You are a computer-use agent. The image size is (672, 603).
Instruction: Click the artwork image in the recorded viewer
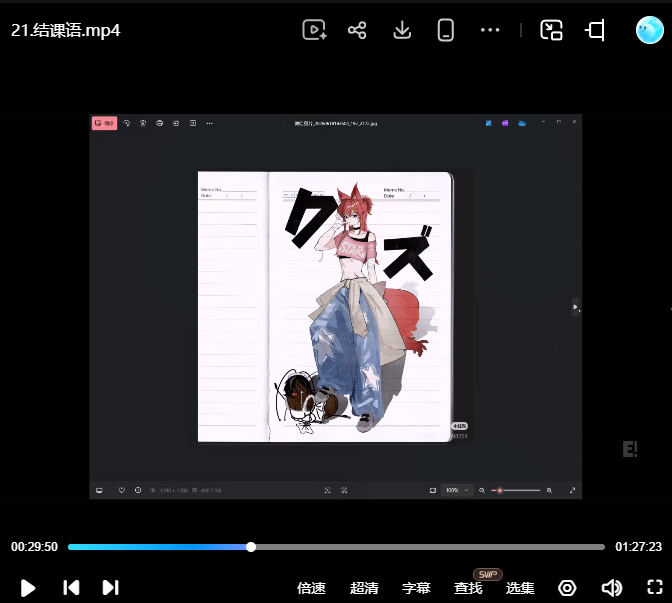pyautogui.click(x=324, y=306)
